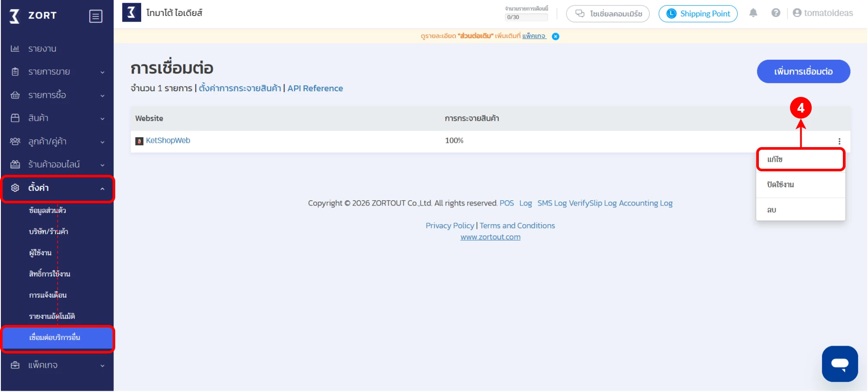Click the help question mark icon
Image resolution: width=868 pixels, height=392 pixels.
(776, 13)
